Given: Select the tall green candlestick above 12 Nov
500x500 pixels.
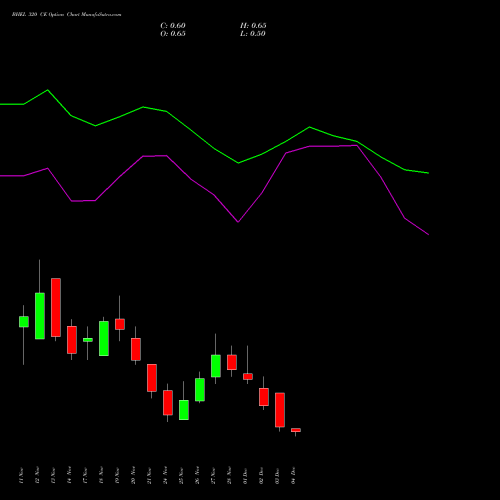Looking at the screenshot, I should point(40,316).
